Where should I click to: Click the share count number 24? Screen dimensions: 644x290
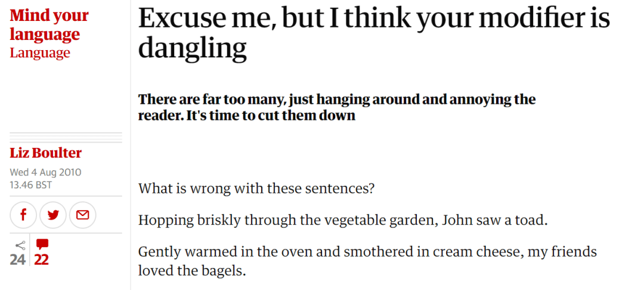coord(18,260)
